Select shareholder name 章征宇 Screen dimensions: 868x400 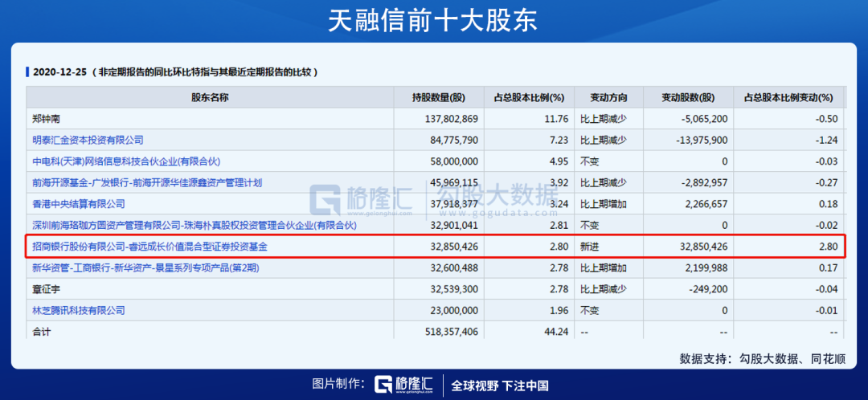(47, 289)
